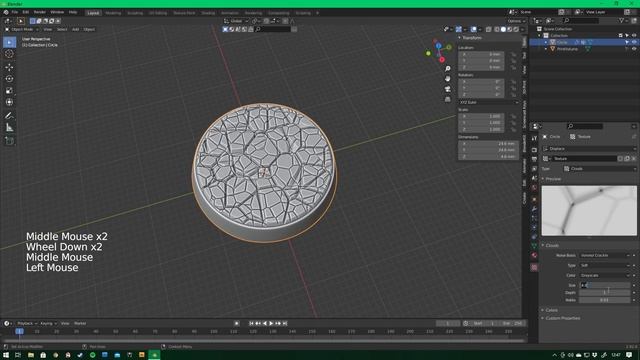Open the timeline Playback menu
This screenshot has width=640, height=360.
tap(27, 323)
